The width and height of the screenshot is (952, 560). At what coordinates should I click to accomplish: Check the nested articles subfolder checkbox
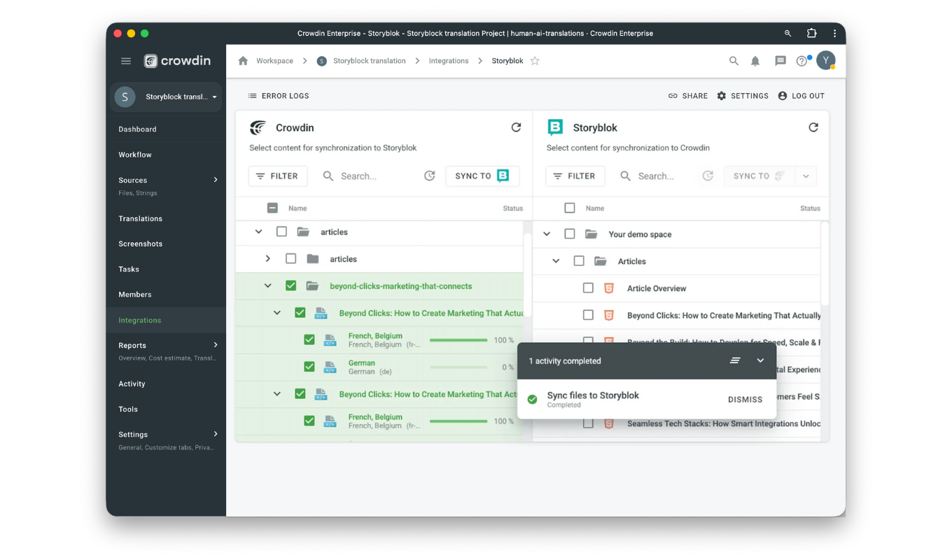coord(290,259)
